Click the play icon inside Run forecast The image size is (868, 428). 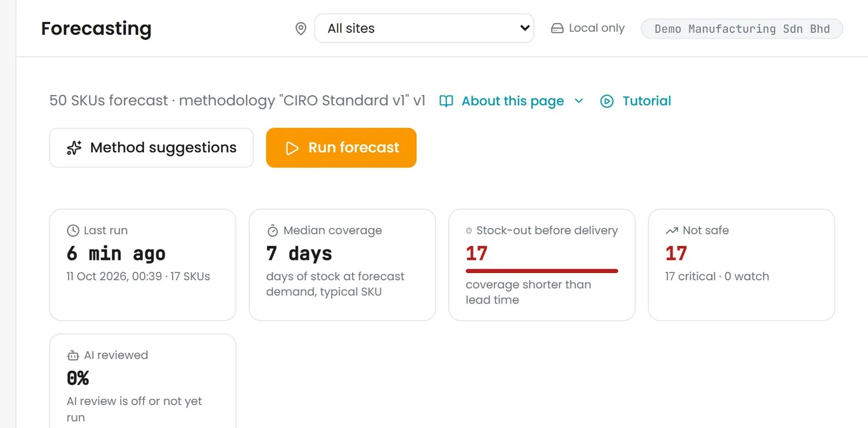click(292, 148)
